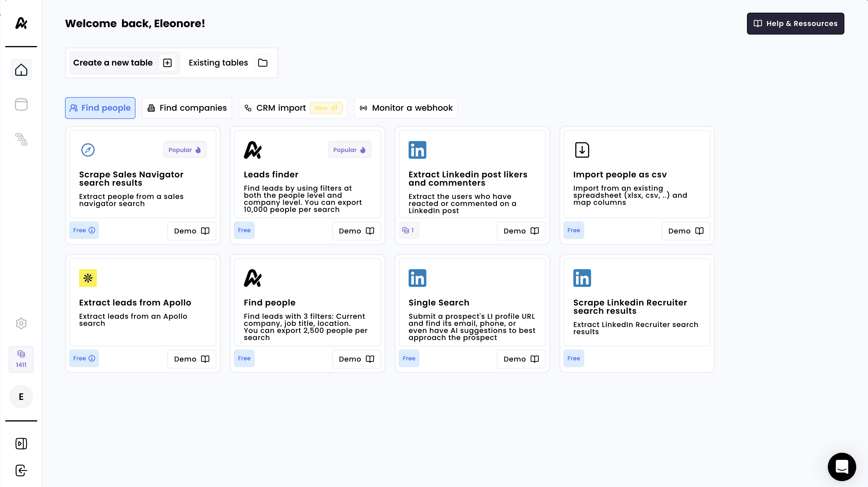Image resolution: width=868 pixels, height=487 pixels.
Task: Expand the sidebar with the panel toggle icon
Action: 21,444
